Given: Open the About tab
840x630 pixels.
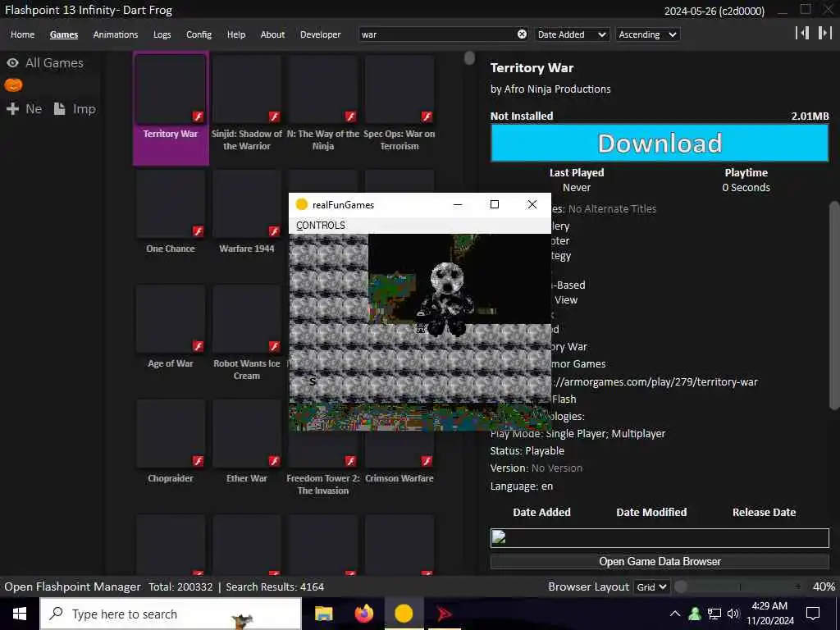Looking at the screenshot, I should (x=272, y=34).
